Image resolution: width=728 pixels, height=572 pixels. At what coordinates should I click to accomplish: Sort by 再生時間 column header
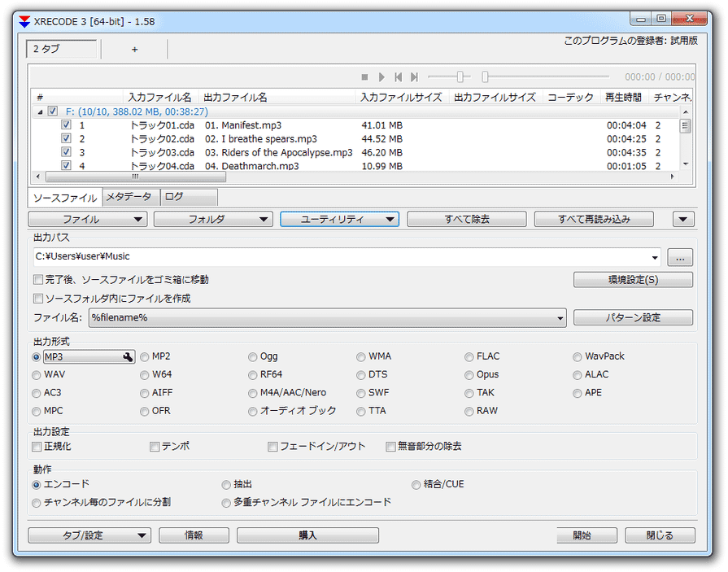pyautogui.click(x=624, y=98)
